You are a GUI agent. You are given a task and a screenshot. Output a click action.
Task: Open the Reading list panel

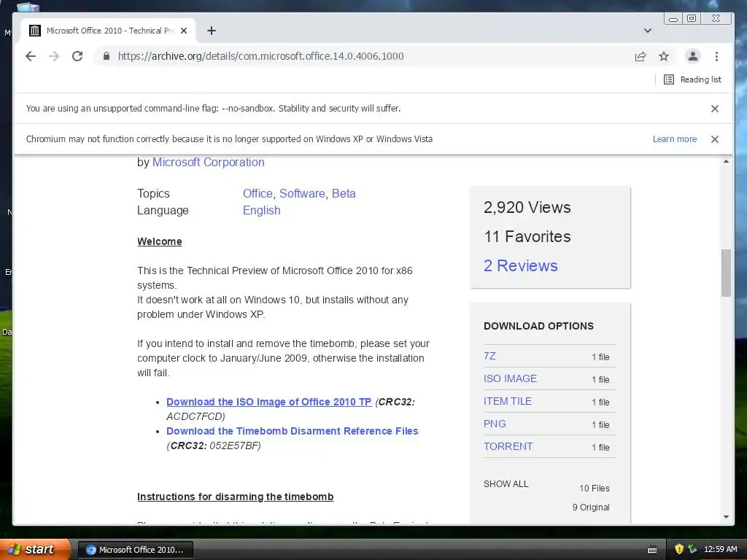tap(693, 79)
